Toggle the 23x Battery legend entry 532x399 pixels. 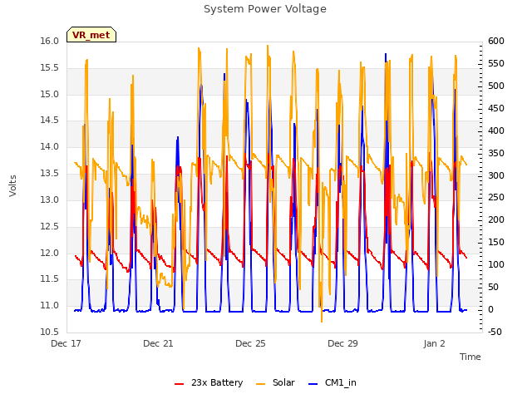[x=209, y=382]
